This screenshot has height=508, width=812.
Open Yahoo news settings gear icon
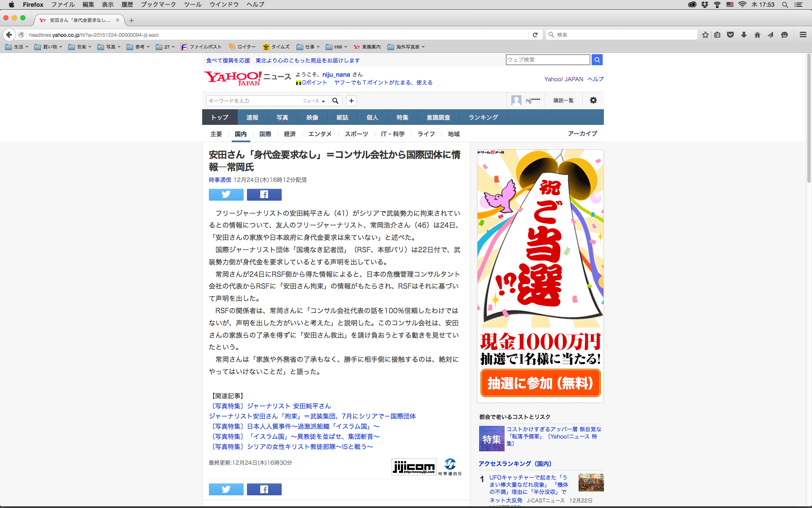tap(593, 100)
